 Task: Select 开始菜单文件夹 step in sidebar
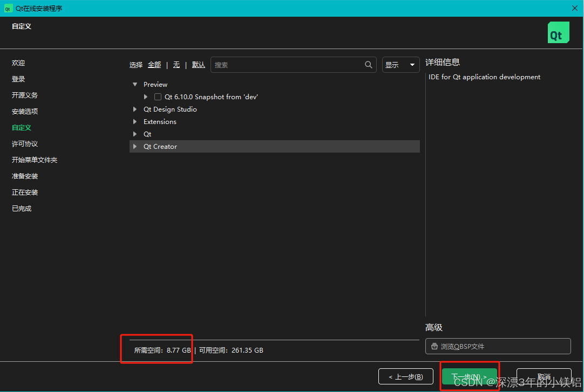click(34, 160)
